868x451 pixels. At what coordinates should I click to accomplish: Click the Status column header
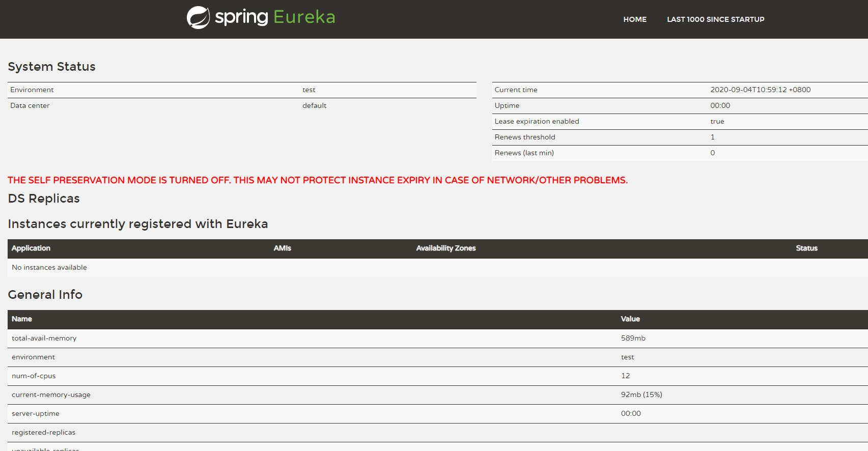click(806, 248)
